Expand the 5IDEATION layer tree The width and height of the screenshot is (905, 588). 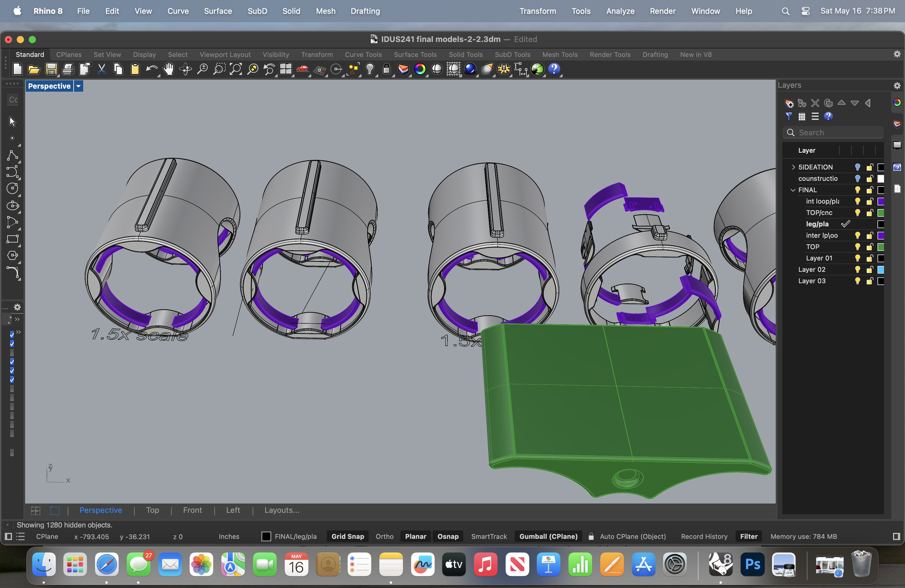[x=793, y=167]
